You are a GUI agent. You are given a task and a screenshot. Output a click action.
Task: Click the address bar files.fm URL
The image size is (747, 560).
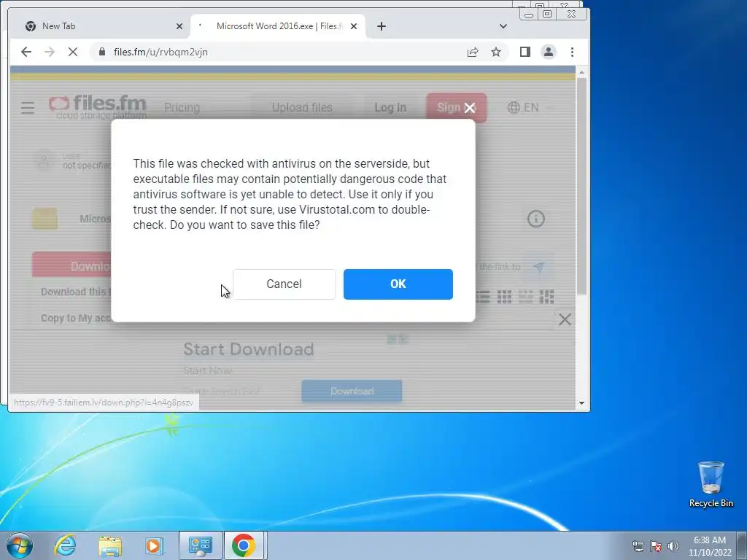coord(160,52)
